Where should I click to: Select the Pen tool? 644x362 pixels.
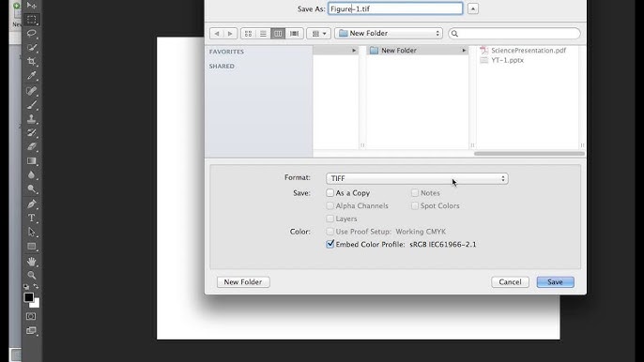[x=32, y=204]
